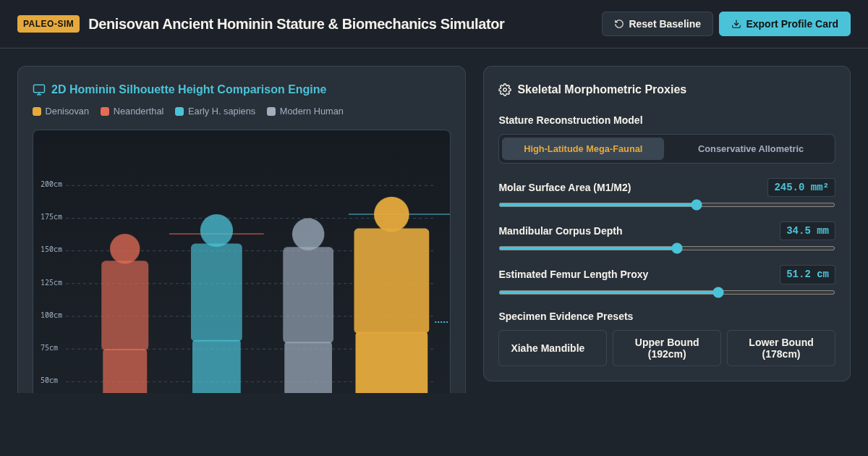Viewport: 868px width, 456px height.
Task: Adjust the Mandibular Corpus Depth slider
Action: click(667, 248)
